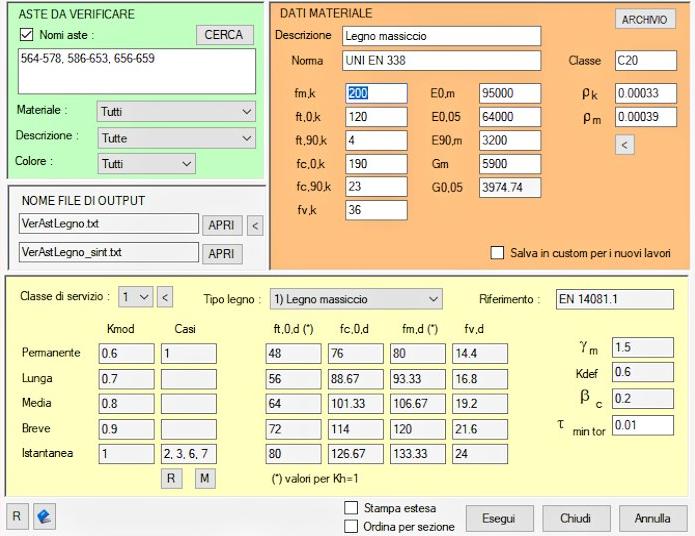Open VerAstLegno.txt with its APRI button
Screen dimensions: 695x536
[221, 225]
